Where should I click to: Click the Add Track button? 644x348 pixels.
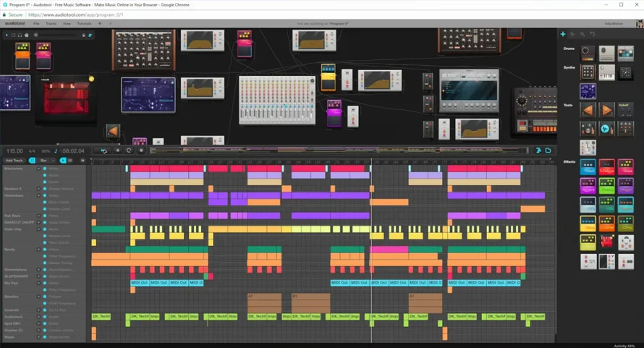coord(13,161)
